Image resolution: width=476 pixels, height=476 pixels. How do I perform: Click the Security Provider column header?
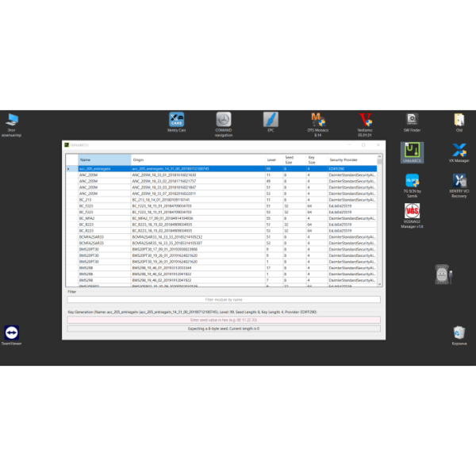click(x=352, y=159)
